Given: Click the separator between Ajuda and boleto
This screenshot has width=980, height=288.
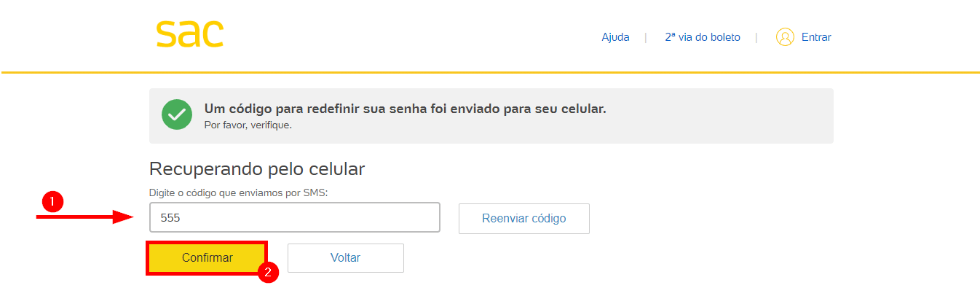Looking at the screenshot, I should click(x=646, y=37).
